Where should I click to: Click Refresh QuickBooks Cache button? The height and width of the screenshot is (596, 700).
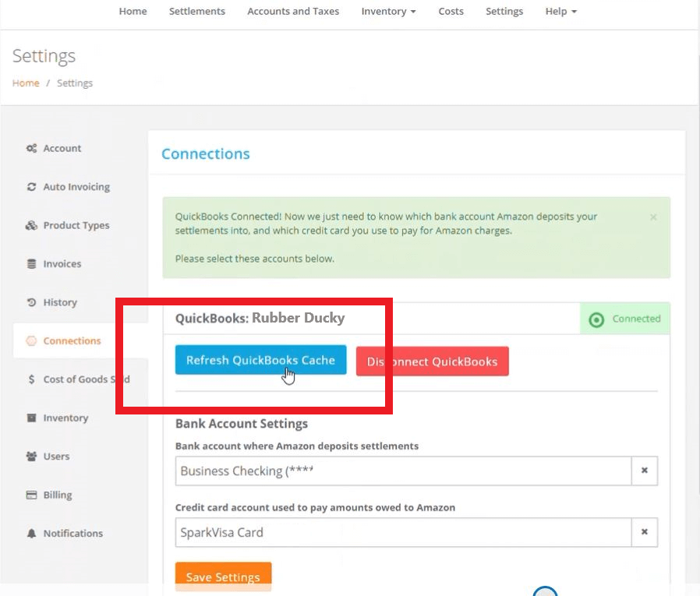coord(260,360)
